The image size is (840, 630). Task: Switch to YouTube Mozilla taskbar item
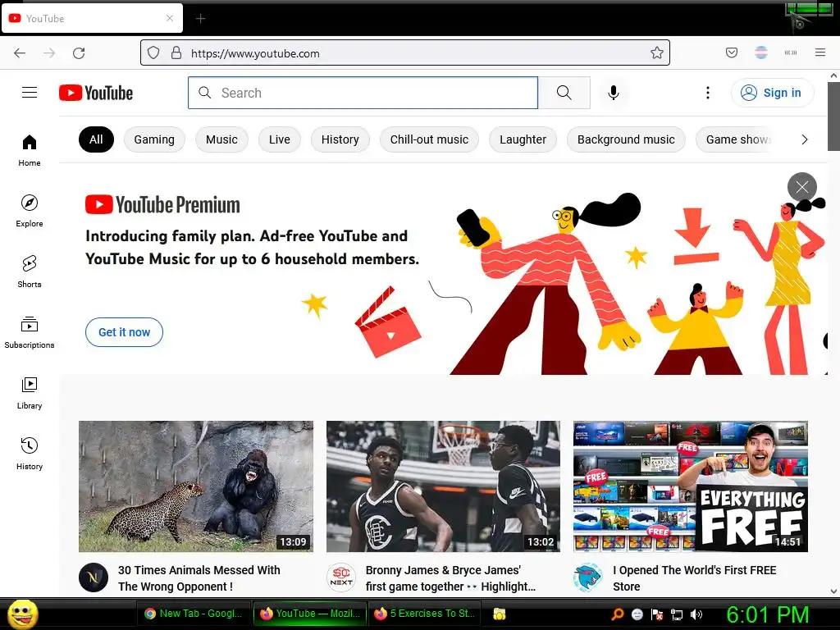tap(310, 614)
